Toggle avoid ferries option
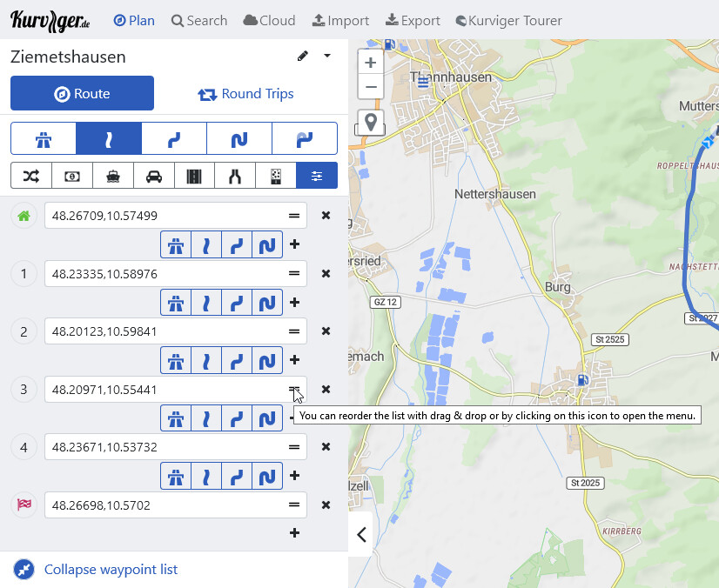 pos(113,176)
